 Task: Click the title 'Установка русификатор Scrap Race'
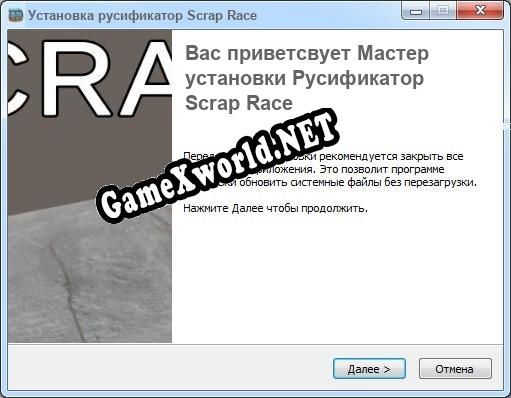pos(142,16)
